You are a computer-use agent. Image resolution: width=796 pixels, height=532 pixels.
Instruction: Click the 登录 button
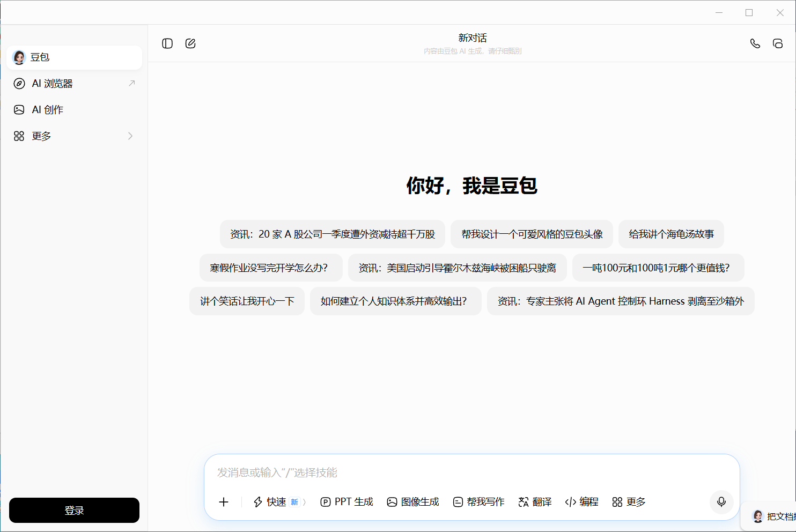click(74, 510)
